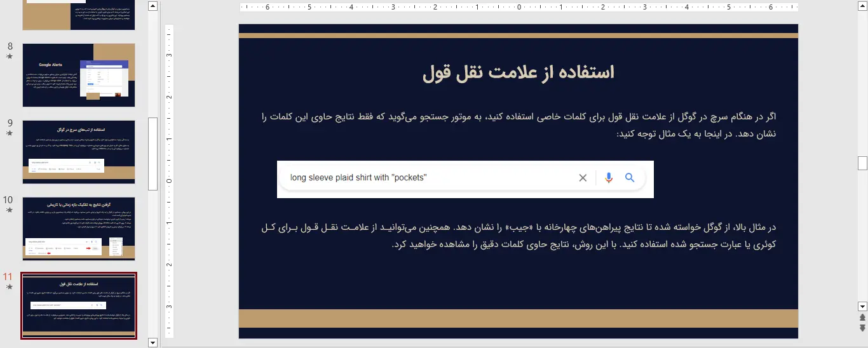Click the slide title 'استفاده از علامت نقل قول'
Screen dimensions: 868x348
tap(519, 72)
